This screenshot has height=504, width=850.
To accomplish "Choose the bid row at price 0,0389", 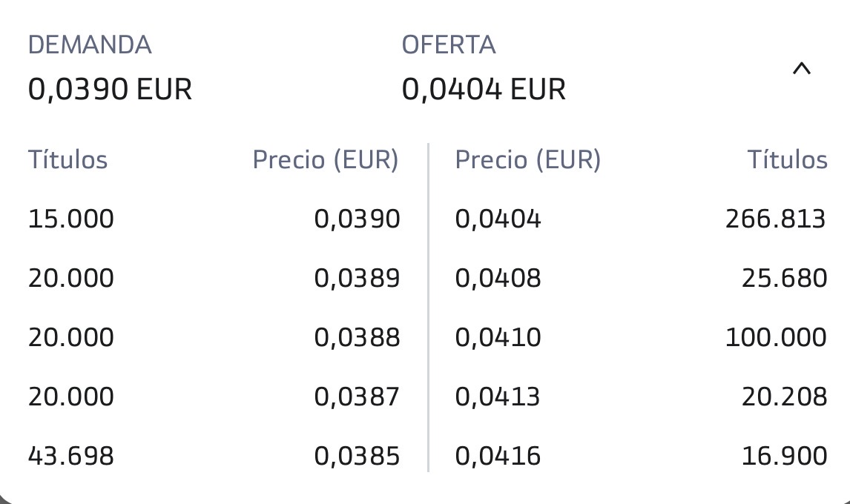I will tap(214, 278).
